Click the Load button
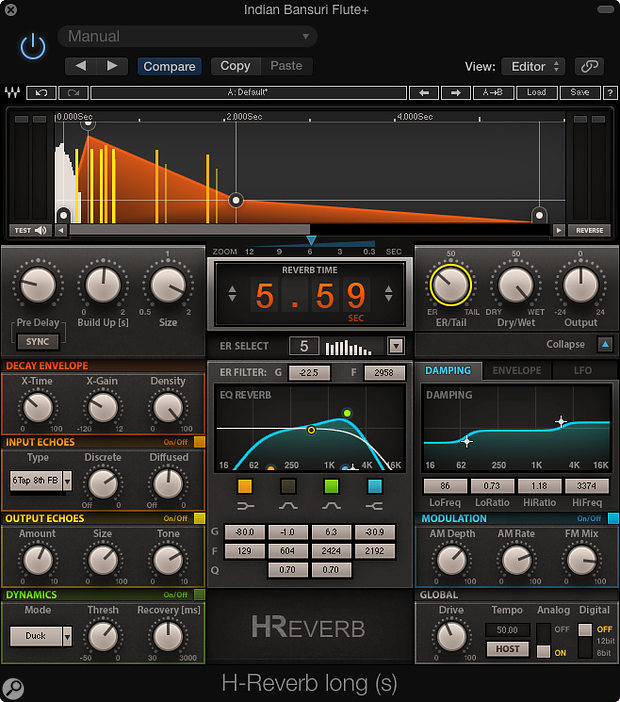This screenshot has height=702, width=620. pos(536,93)
